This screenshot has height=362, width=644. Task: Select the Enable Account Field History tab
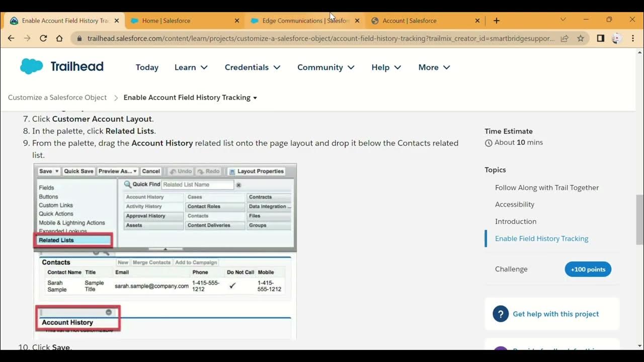pyautogui.click(x=64, y=21)
